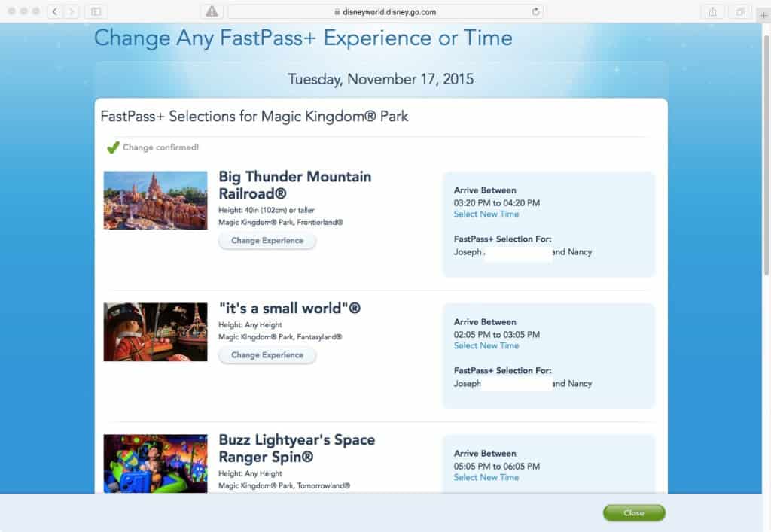Click the green Close button
Screen dimensions: 771x532
[634, 513]
